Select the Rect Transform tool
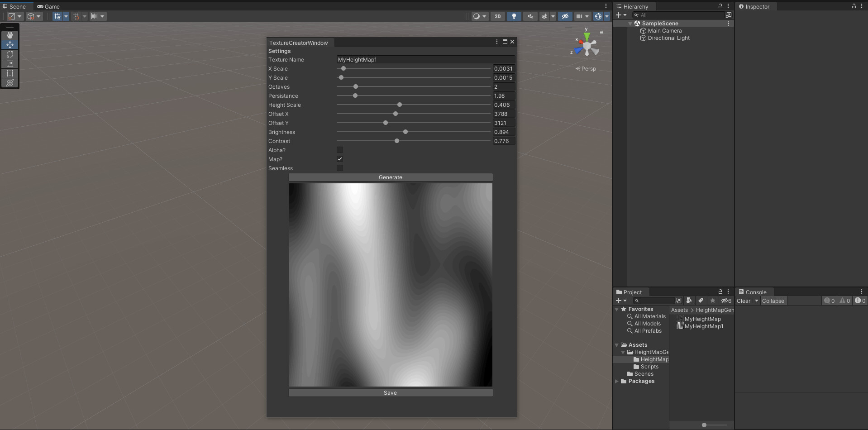This screenshot has height=430, width=868. click(x=10, y=73)
